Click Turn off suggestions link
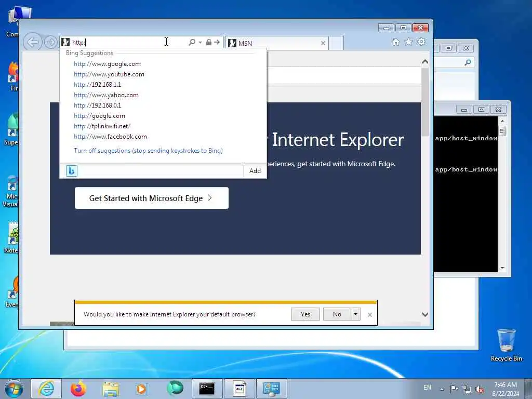 tap(148, 151)
